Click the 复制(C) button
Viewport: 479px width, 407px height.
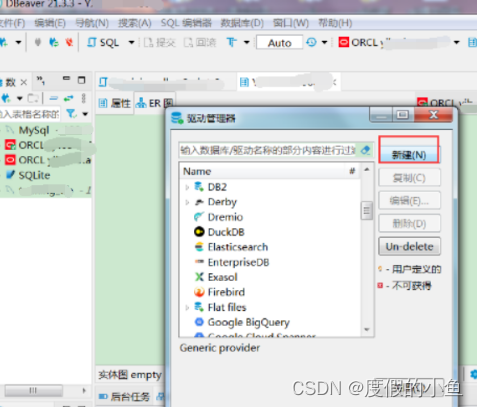point(409,178)
